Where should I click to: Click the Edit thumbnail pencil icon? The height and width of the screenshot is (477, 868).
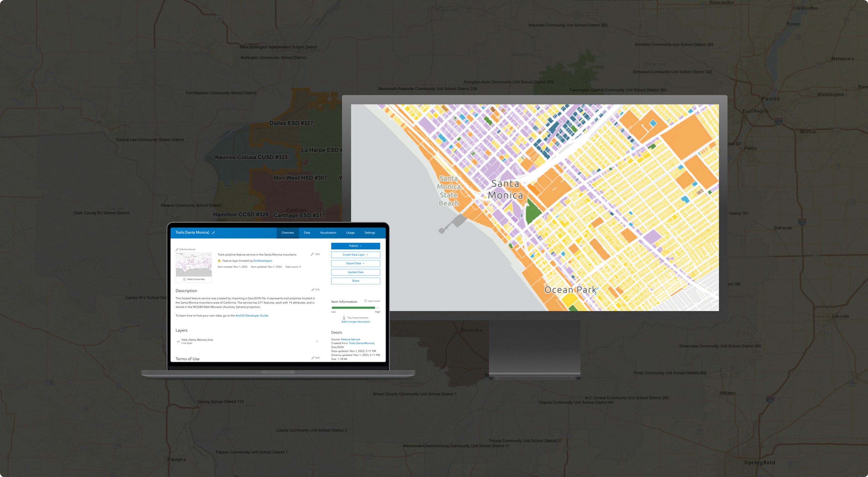[177, 249]
